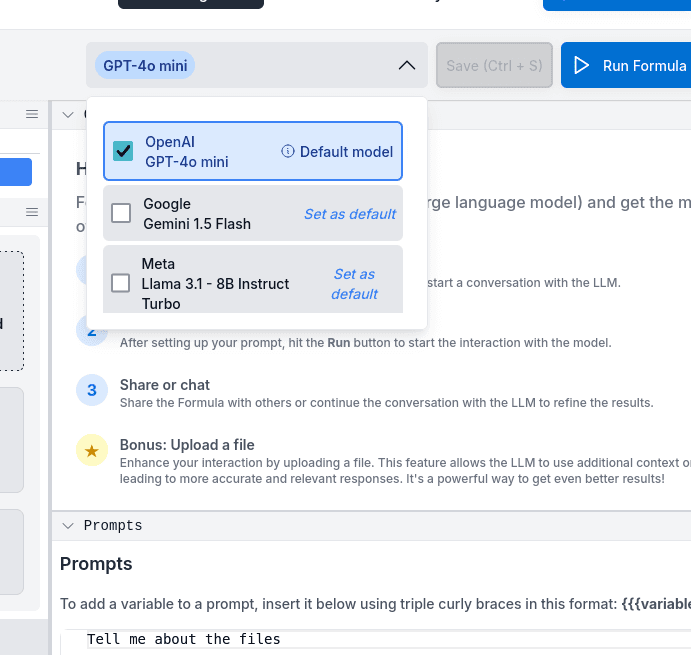Collapse the model dropdown chevron arrow
This screenshot has height=655, width=691.
tap(407, 66)
